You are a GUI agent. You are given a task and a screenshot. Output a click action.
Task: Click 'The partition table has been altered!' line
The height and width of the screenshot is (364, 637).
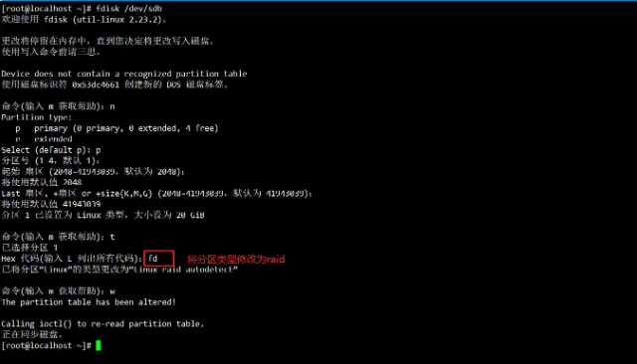[x=89, y=302]
